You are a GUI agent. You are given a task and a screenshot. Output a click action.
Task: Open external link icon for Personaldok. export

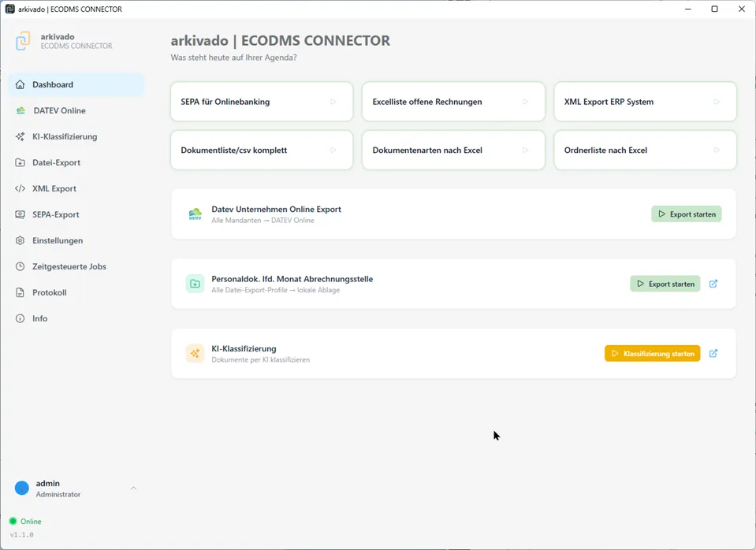coord(713,284)
